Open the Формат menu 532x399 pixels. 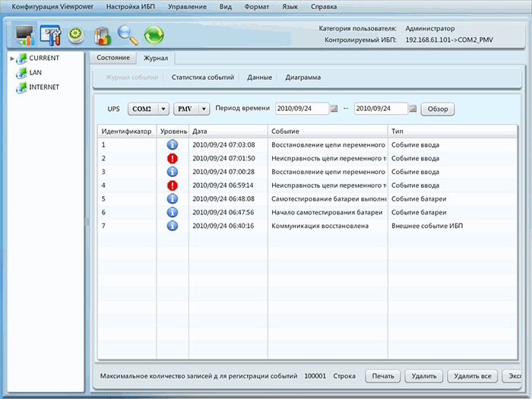click(257, 7)
